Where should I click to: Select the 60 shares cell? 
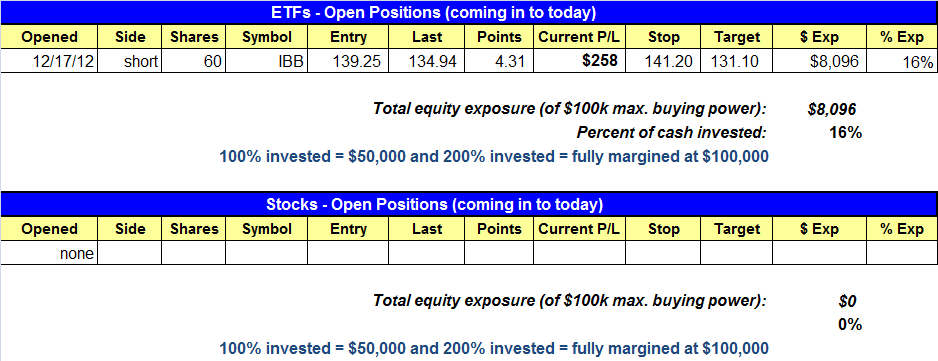[193, 61]
